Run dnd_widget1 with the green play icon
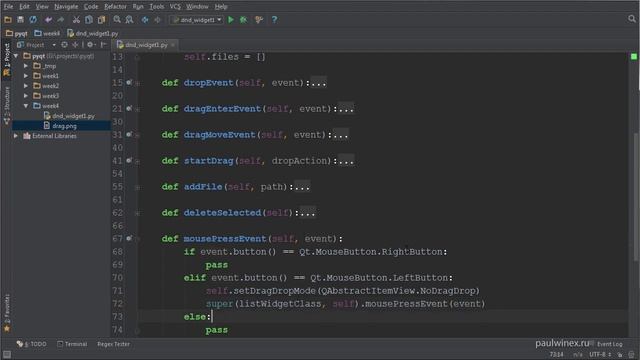Image resolution: width=640 pixels, height=360 pixels. tap(231, 20)
